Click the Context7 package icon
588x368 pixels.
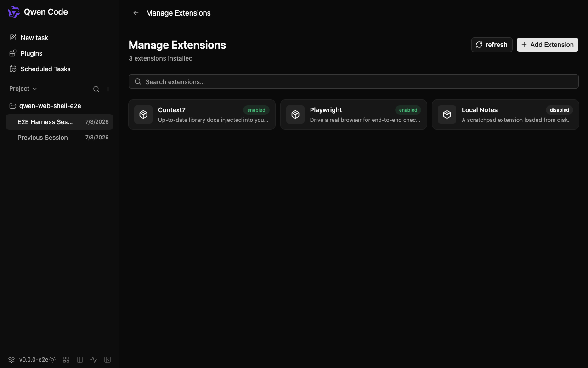point(143,115)
